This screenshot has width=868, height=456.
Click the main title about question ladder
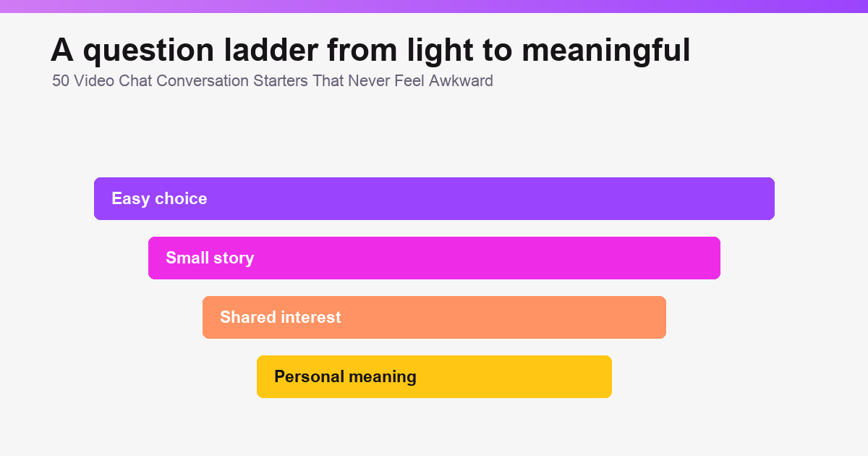coord(370,51)
